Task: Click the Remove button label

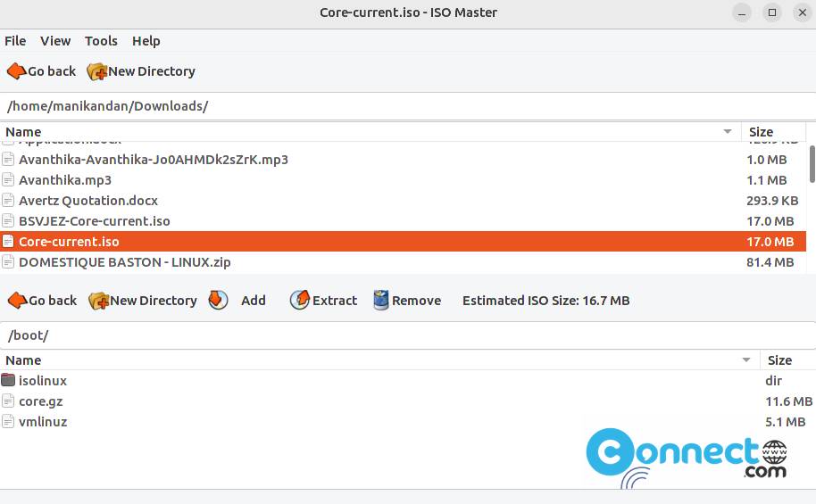Action: coord(416,301)
